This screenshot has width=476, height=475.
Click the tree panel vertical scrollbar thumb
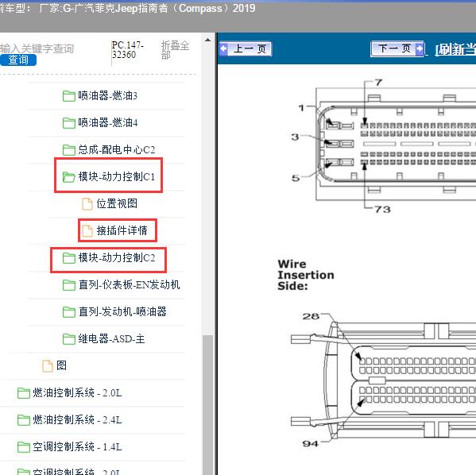[x=207, y=405]
